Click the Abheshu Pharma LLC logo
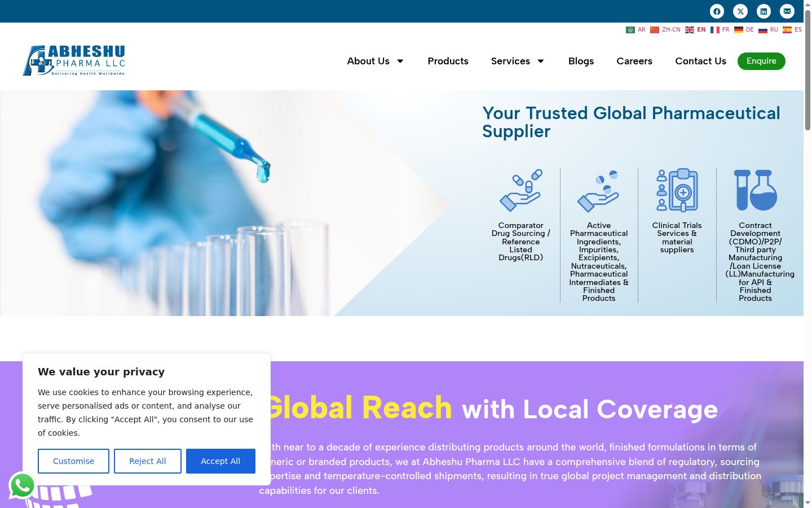This screenshot has width=812, height=508. coord(74,60)
